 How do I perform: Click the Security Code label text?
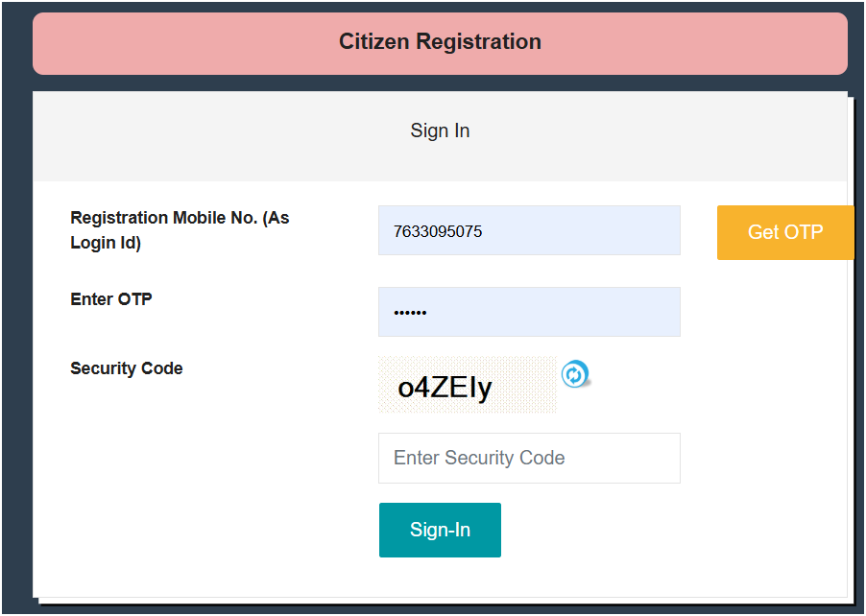pos(127,368)
